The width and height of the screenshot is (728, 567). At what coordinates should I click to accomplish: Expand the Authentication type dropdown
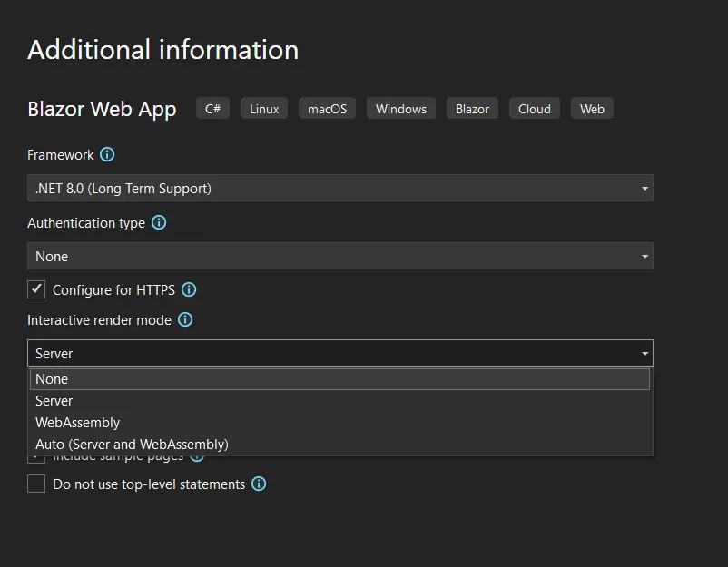pyautogui.click(x=644, y=256)
